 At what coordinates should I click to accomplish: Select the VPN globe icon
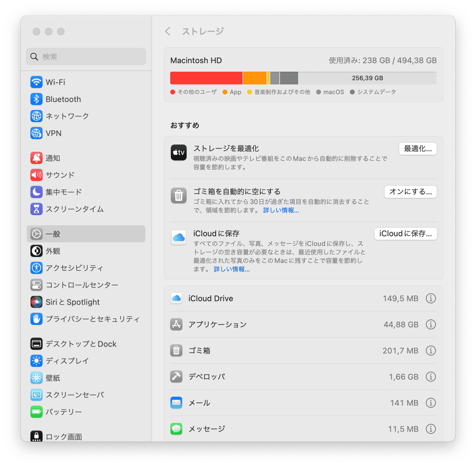point(36,133)
